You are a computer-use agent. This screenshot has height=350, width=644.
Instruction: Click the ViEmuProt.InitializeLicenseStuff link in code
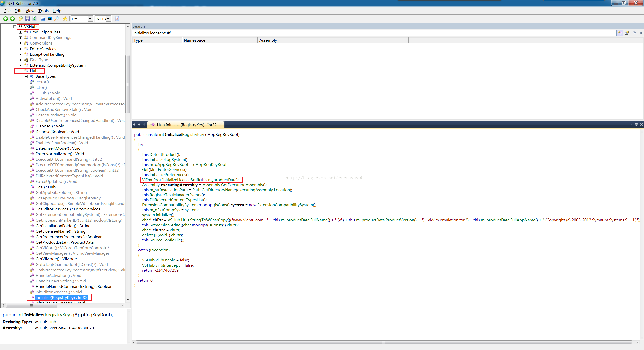[181, 180]
